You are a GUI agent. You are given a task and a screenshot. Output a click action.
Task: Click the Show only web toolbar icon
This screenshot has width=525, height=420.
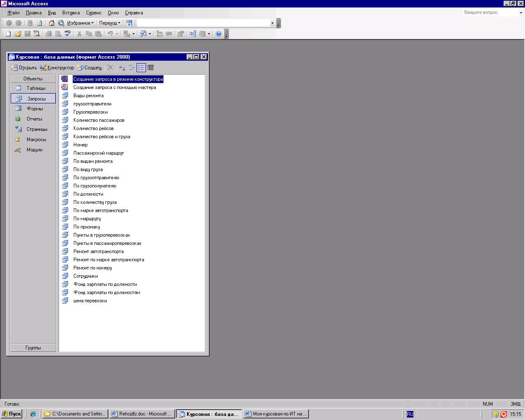pyautogui.click(x=129, y=23)
